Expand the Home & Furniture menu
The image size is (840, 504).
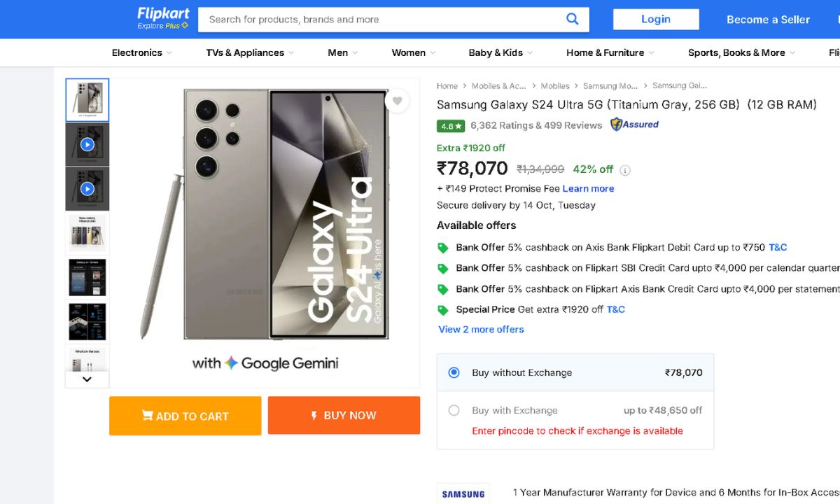610,52
